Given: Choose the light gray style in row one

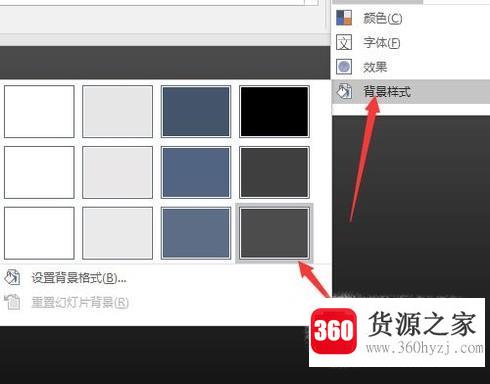Looking at the screenshot, I should pos(117,111).
